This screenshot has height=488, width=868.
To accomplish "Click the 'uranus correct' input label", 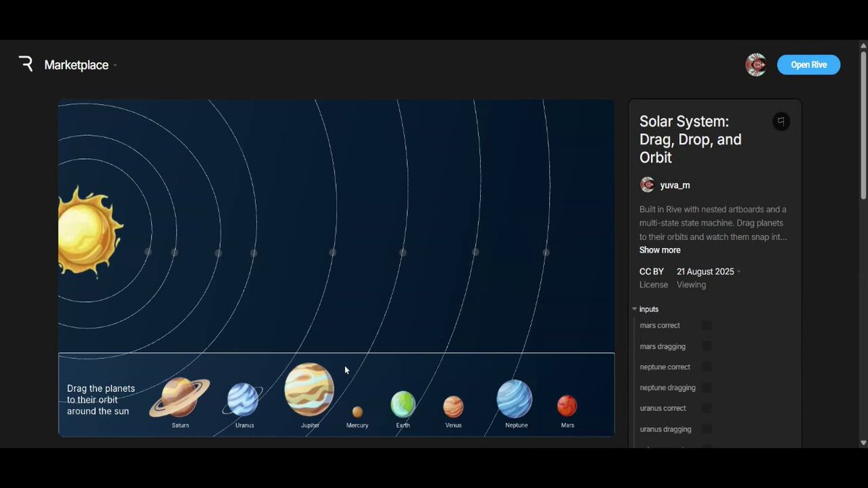I will [x=663, y=408].
